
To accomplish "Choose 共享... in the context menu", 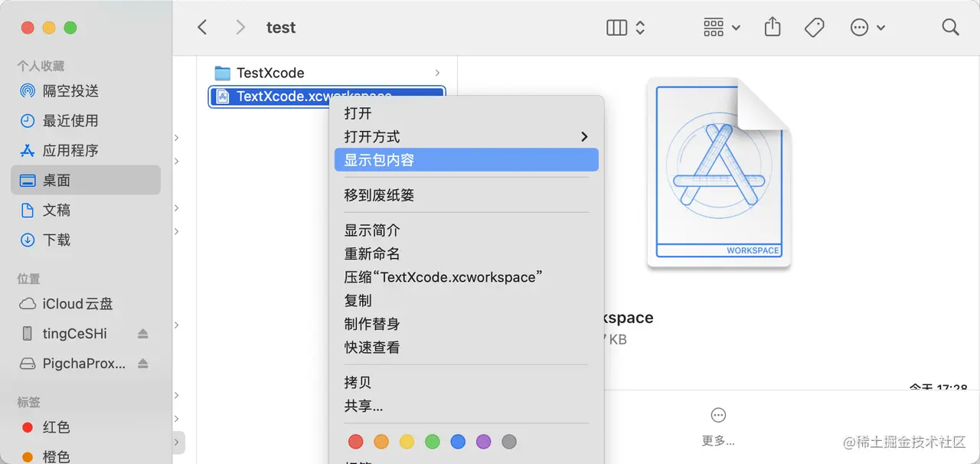I will [x=466, y=406].
